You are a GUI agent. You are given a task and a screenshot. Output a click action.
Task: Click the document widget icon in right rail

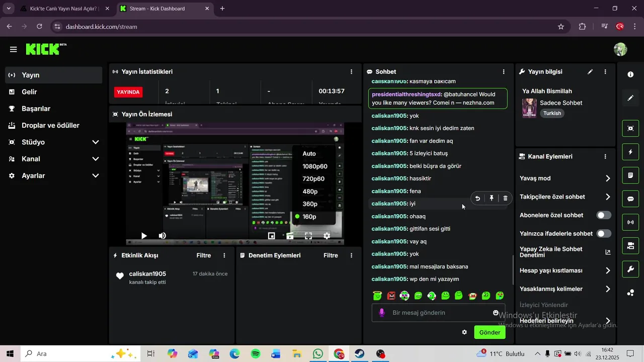coord(630,175)
